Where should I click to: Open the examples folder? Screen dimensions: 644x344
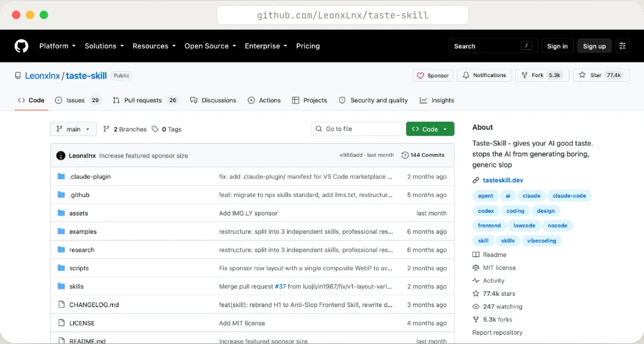tap(83, 231)
